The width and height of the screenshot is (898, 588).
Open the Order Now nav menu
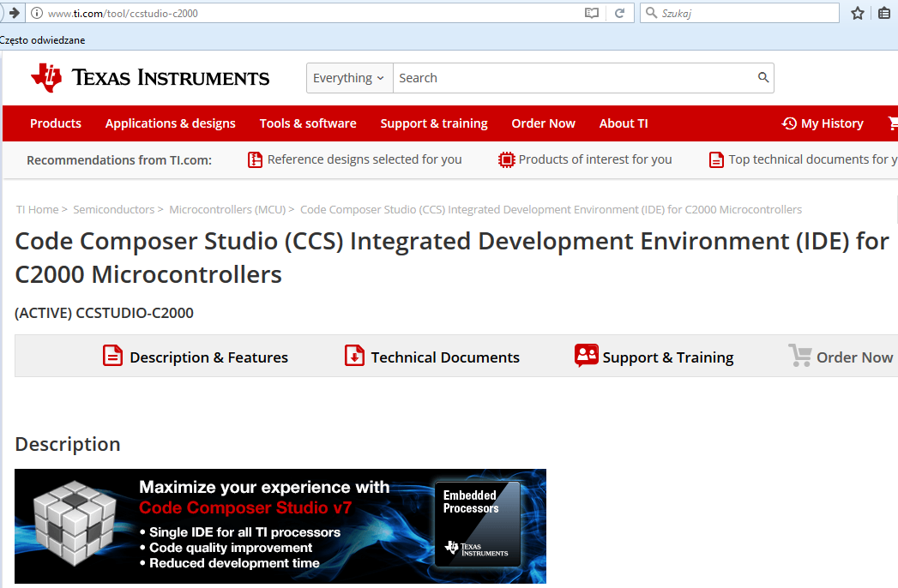click(544, 123)
